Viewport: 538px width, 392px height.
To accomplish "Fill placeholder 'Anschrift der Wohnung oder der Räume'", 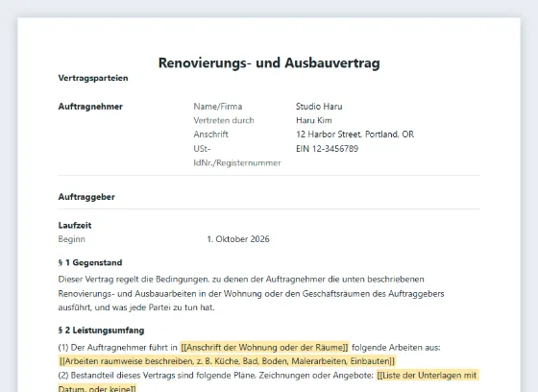I will (264, 348).
